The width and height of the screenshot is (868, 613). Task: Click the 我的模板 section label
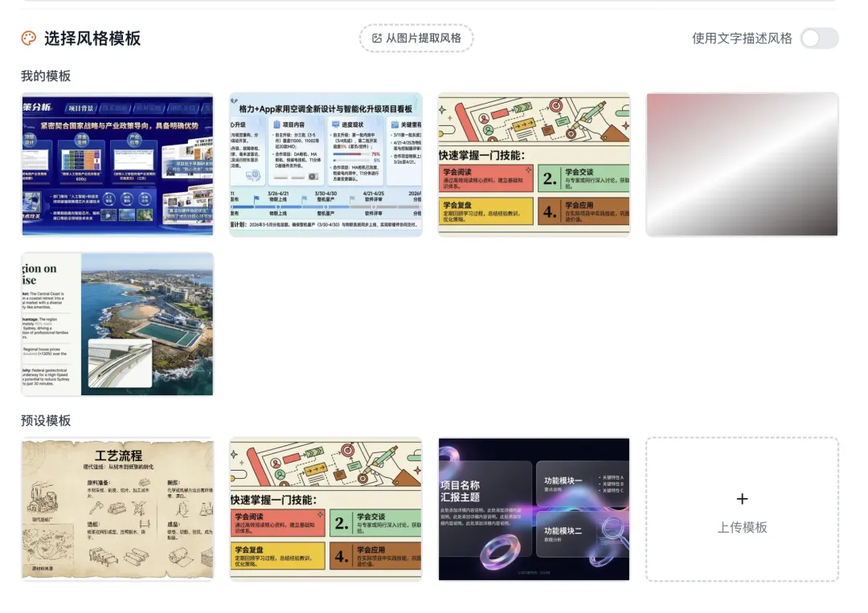pyautogui.click(x=46, y=76)
